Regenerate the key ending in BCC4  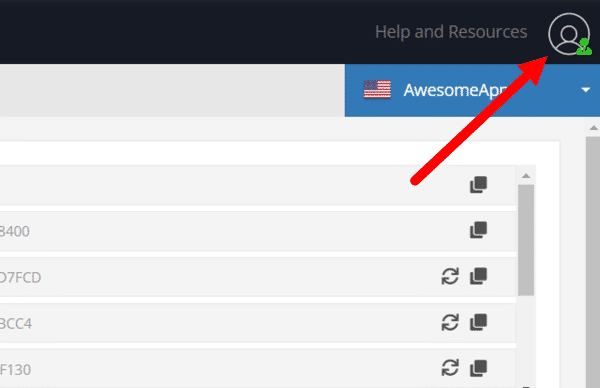450,323
